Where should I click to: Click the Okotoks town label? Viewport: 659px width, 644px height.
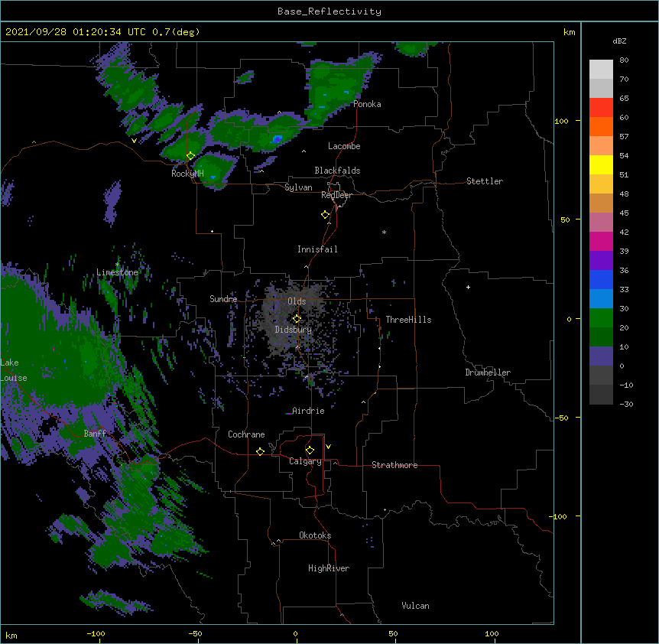pyautogui.click(x=315, y=535)
